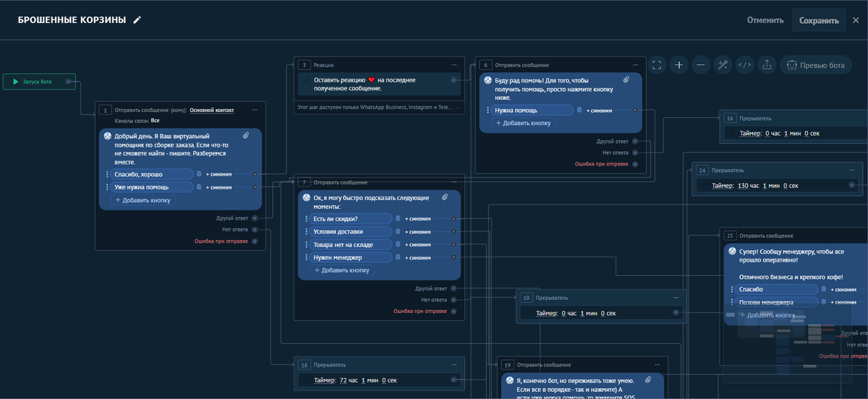This screenshot has width=868, height=399.
Task: Delete the 'Уже нужна помощь' button
Action: click(199, 187)
